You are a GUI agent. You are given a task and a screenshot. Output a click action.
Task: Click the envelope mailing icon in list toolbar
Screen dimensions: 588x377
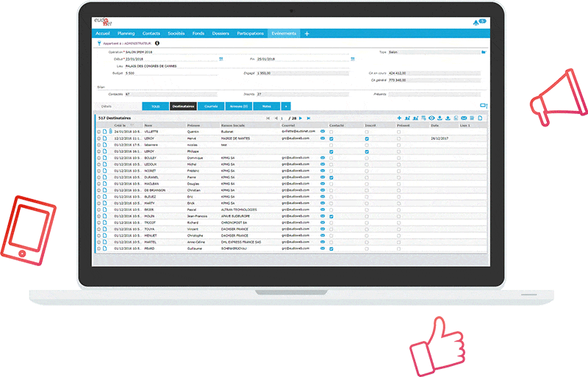[464, 118]
